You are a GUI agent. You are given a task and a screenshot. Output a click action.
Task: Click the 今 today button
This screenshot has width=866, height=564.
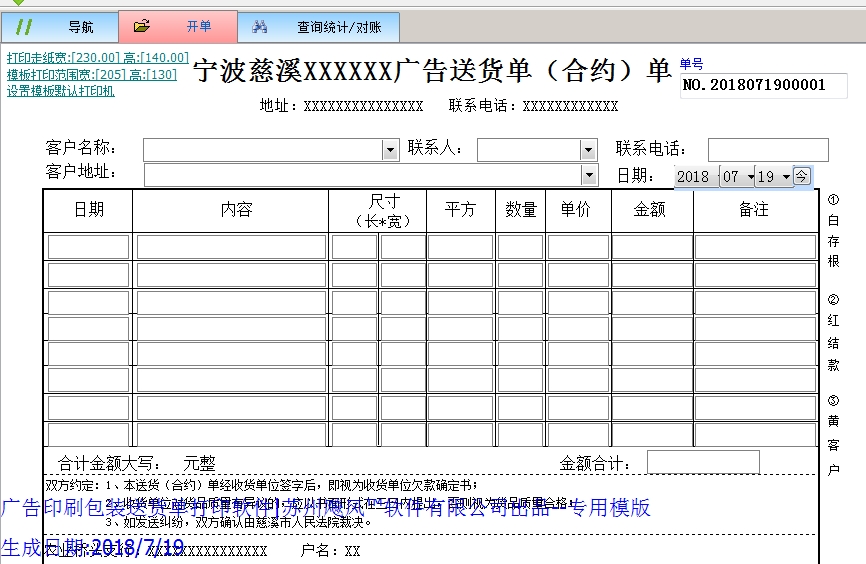pos(801,176)
